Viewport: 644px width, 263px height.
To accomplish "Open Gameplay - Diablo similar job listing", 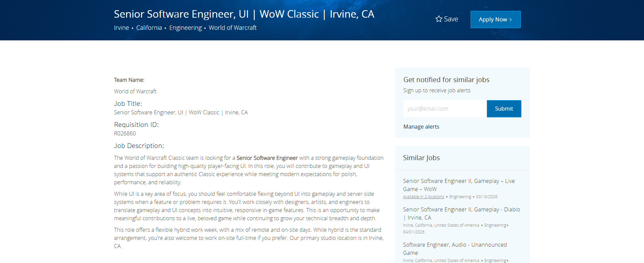I will click(x=461, y=213).
